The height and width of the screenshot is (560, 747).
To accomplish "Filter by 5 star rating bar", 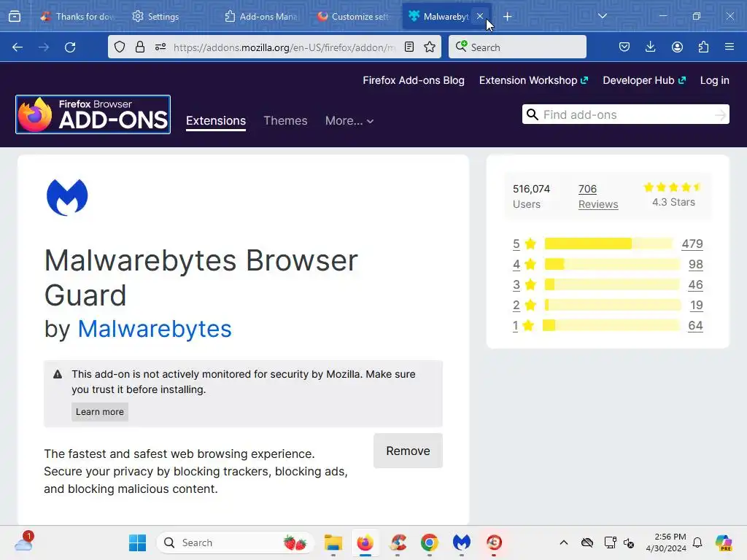I will [x=608, y=244].
